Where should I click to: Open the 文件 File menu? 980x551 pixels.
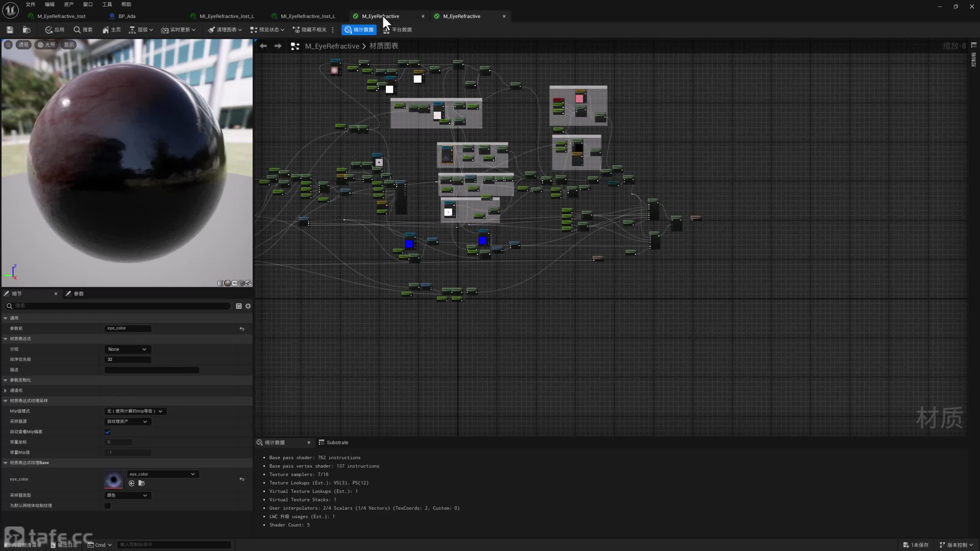pos(31,5)
